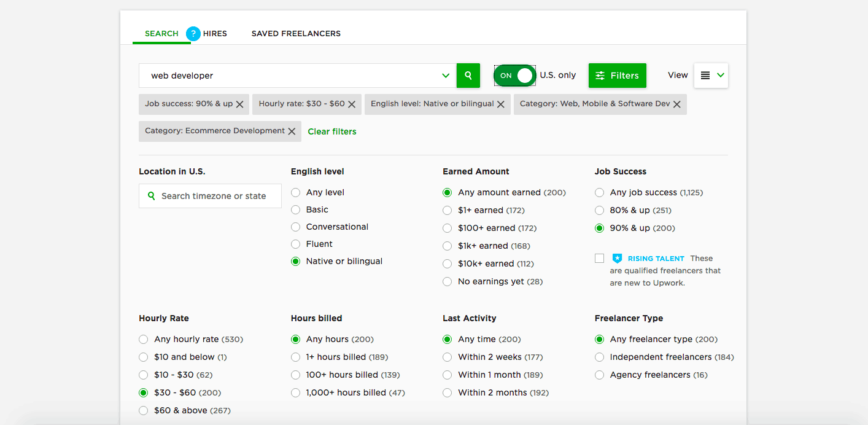Image resolution: width=868 pixels, height=425 pixels.
Task: Select $10k+ earned option
Action: 448,263
